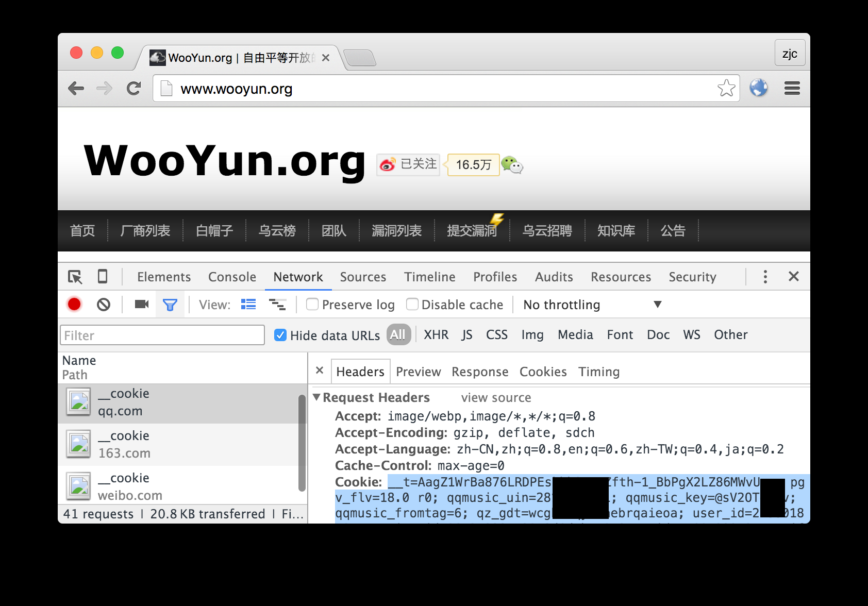Open DevTools three-dot customize menu

click(765, 277)
